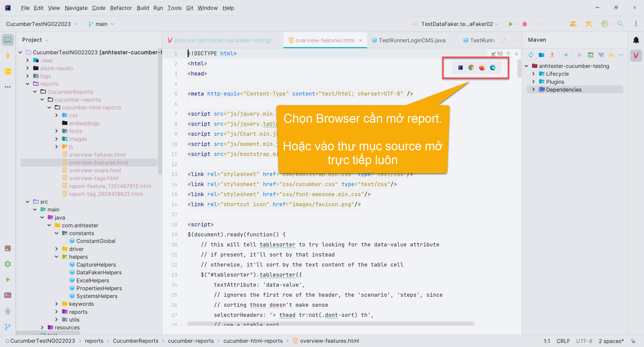Open the Project tool window icon
This screenshot has height=347, width=644.
8,40
